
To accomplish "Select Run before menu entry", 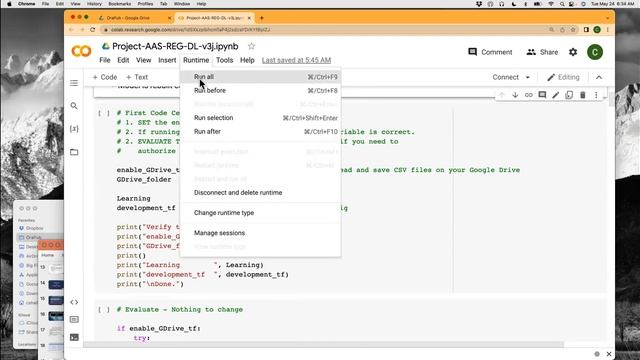I will click(260, 91).
